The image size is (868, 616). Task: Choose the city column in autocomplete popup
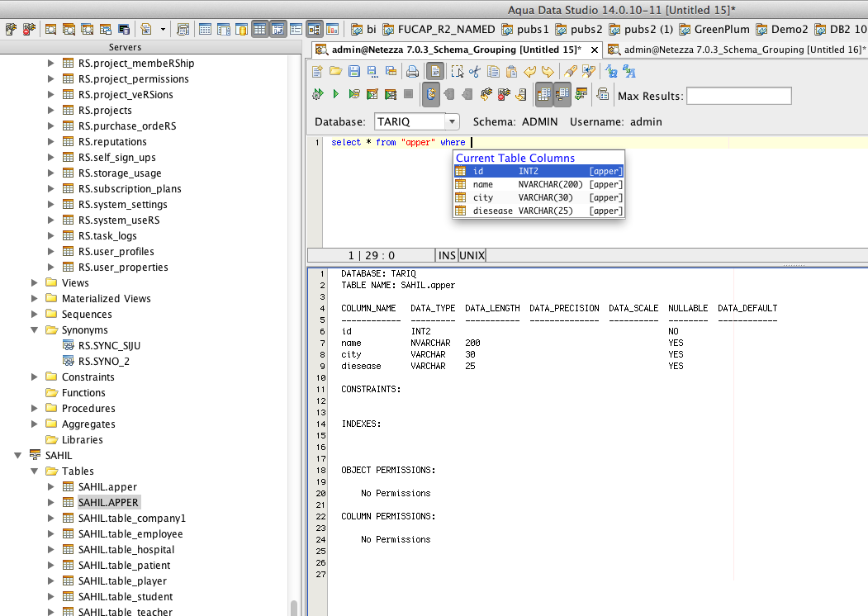(x=483, y=197)
